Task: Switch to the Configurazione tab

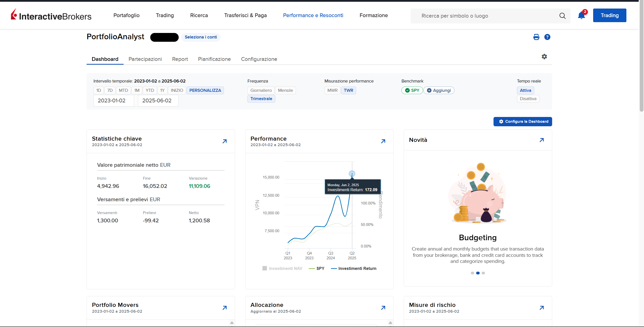Action: click(259, 59)
